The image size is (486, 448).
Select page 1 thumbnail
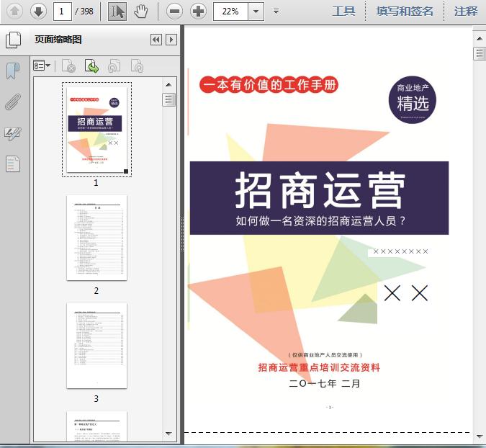(x=96, y=130)
